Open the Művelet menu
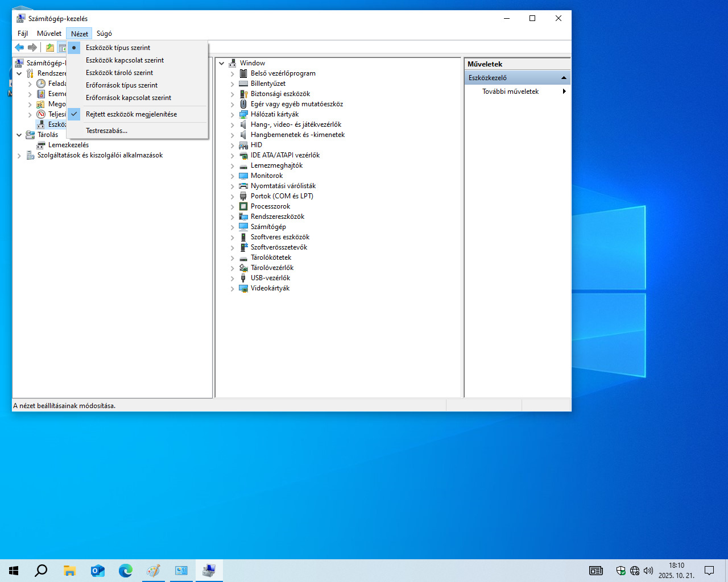The width and height of the screenshot is (728, 582). [49, 34]
